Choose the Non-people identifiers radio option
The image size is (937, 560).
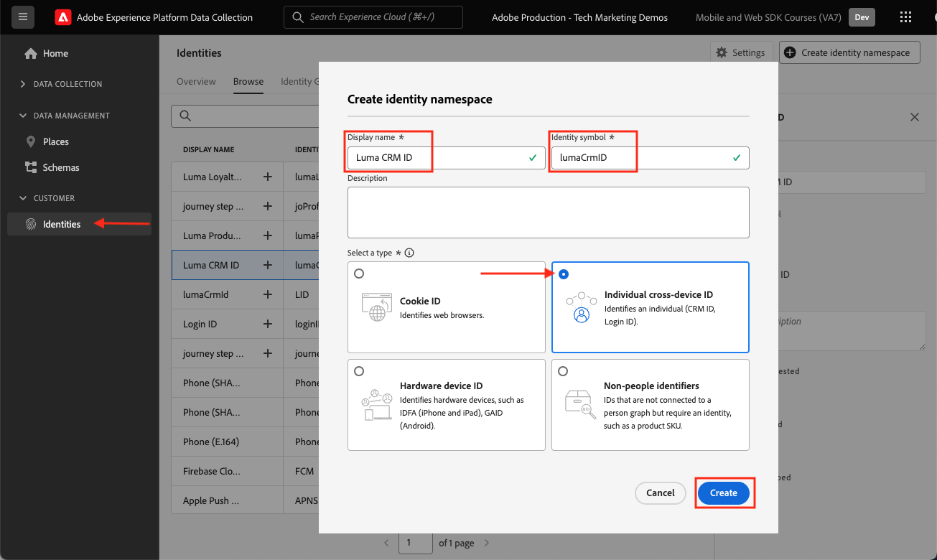coord(563,371)
